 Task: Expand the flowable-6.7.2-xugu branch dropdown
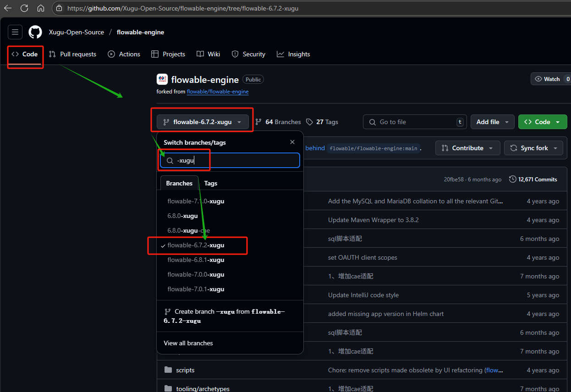coord(203,122)
